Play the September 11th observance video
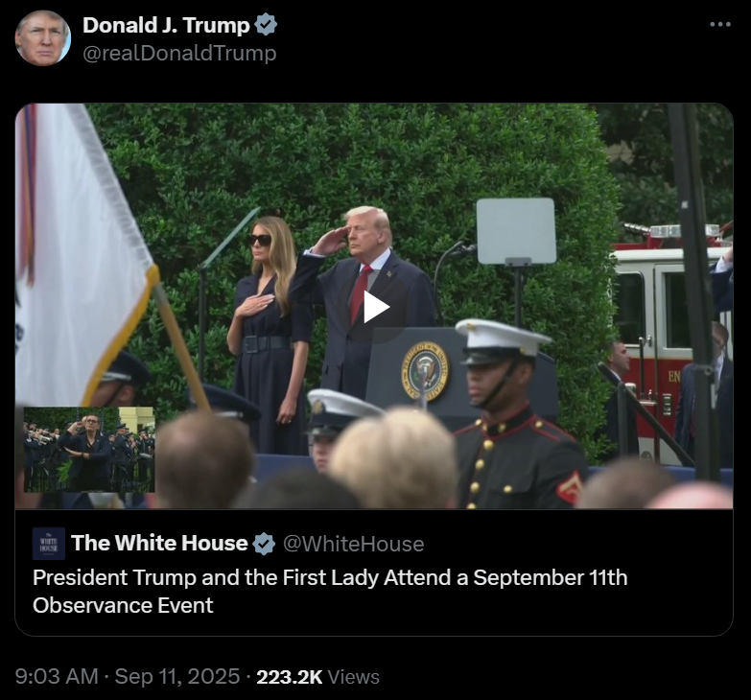751x700 pixels. [x=374, y=307]
